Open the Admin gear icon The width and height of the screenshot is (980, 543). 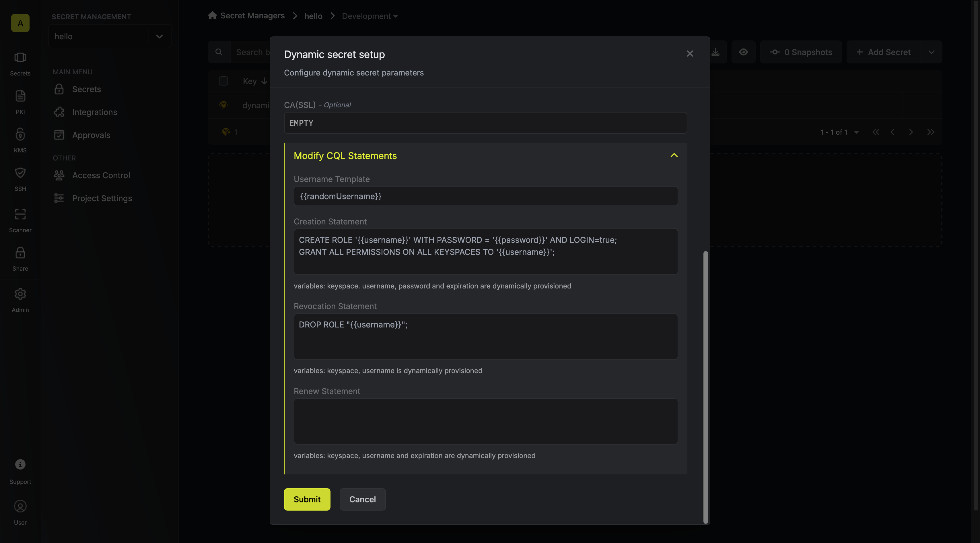(x=20, y=294)
